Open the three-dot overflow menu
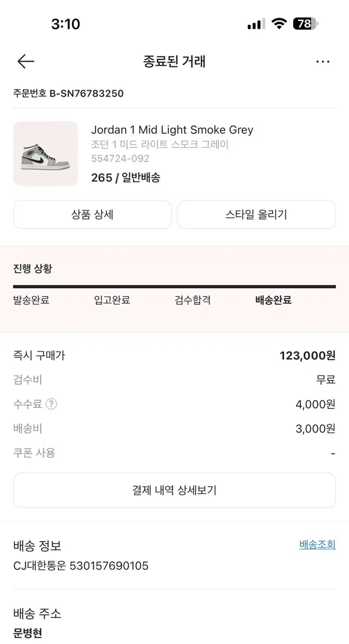Screen dimensions: 349x644 coord(323,61)
